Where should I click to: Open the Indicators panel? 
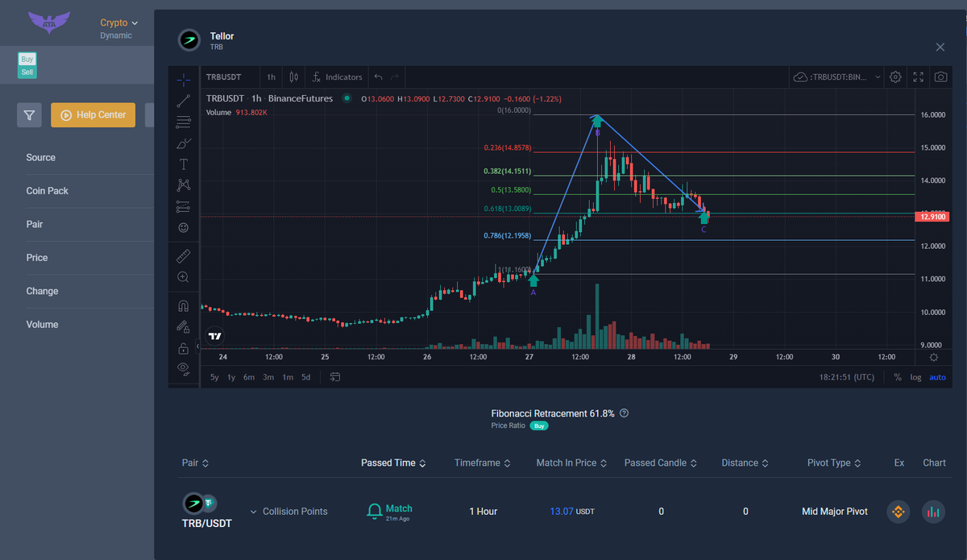337,77
